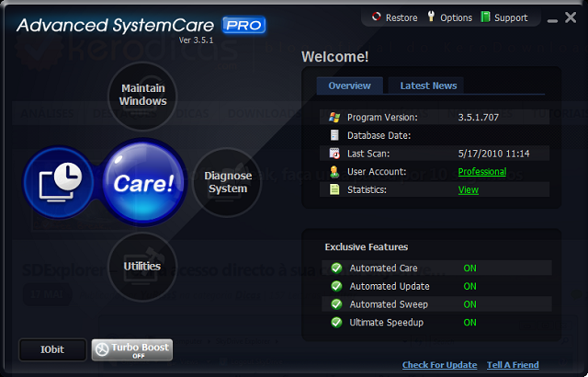588x377 pixels.
Task: Click the Database Date label
Action: coord(379,135)
